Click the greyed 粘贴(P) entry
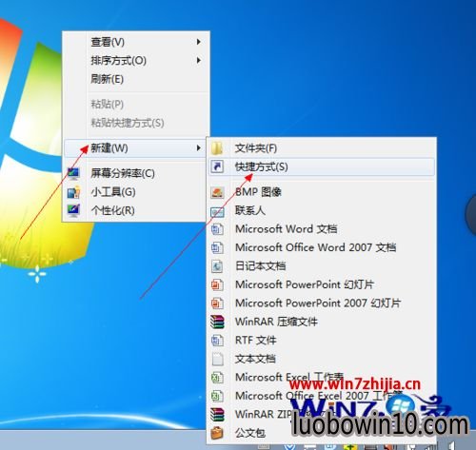 pyautogui.click(x=136, y=104)
